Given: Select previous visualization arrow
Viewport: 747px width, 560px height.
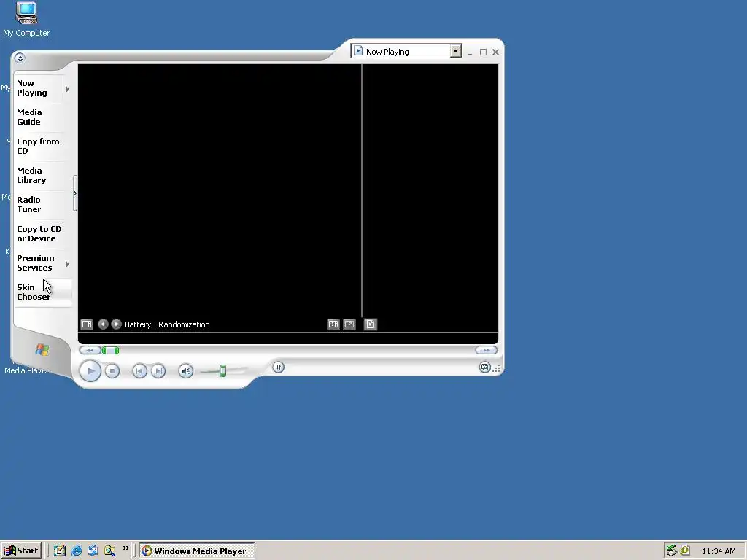Looking at the screenshot, I should pos(103,324).
